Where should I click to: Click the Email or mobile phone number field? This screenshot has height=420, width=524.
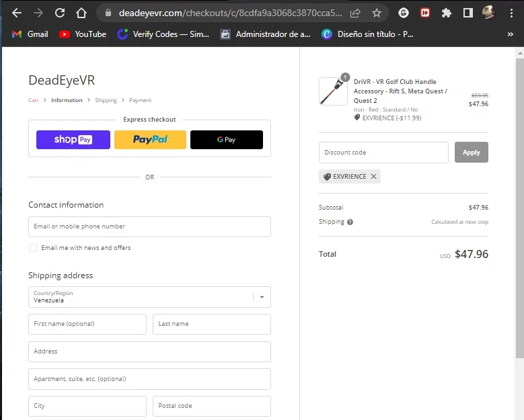click(x=149, y=226)
